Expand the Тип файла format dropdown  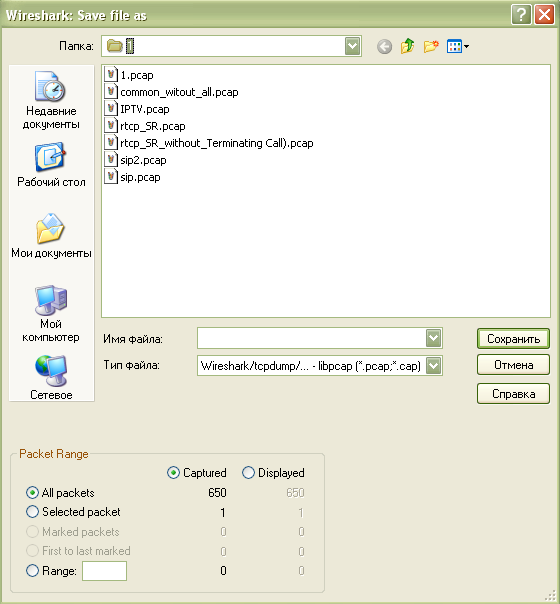click(434, 365)
